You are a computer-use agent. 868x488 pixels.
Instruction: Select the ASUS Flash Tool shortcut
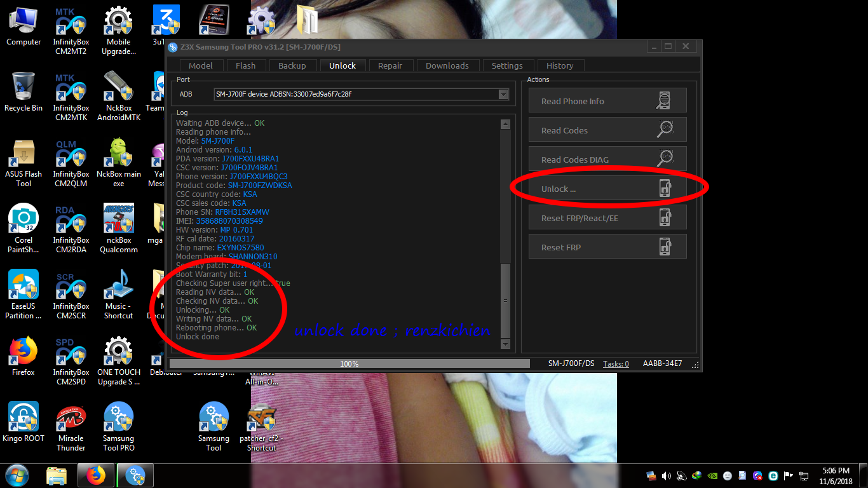[x=24, y=162]
